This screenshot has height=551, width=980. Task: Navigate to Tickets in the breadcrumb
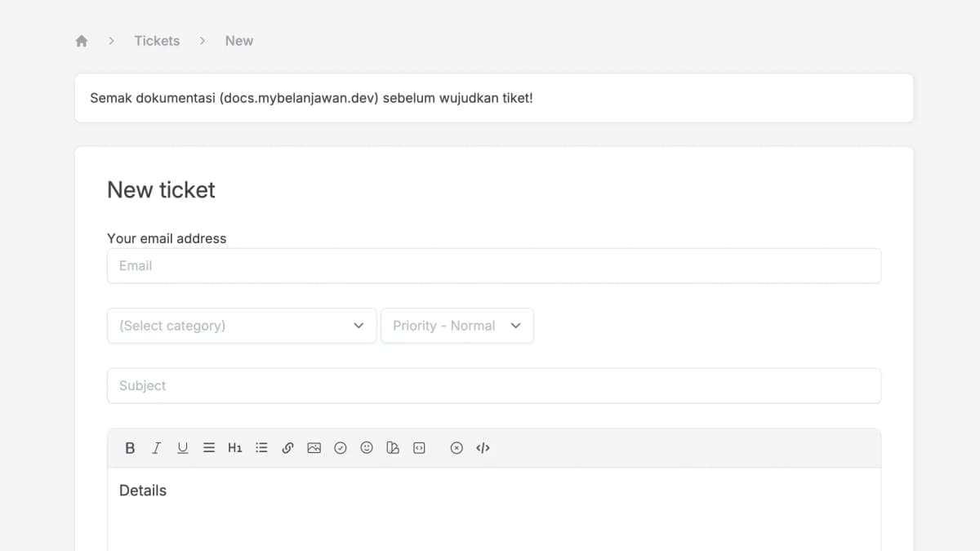coord(157,41)
